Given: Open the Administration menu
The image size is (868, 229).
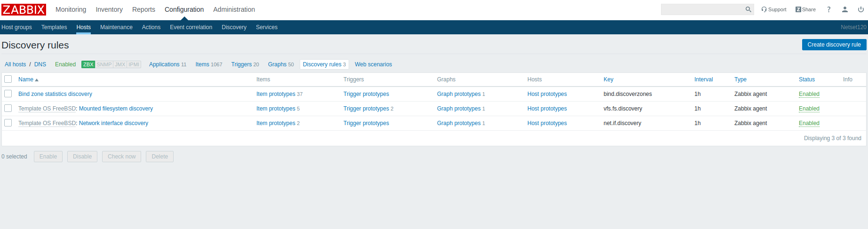Looking at the screenshot, I should [234, 9].
